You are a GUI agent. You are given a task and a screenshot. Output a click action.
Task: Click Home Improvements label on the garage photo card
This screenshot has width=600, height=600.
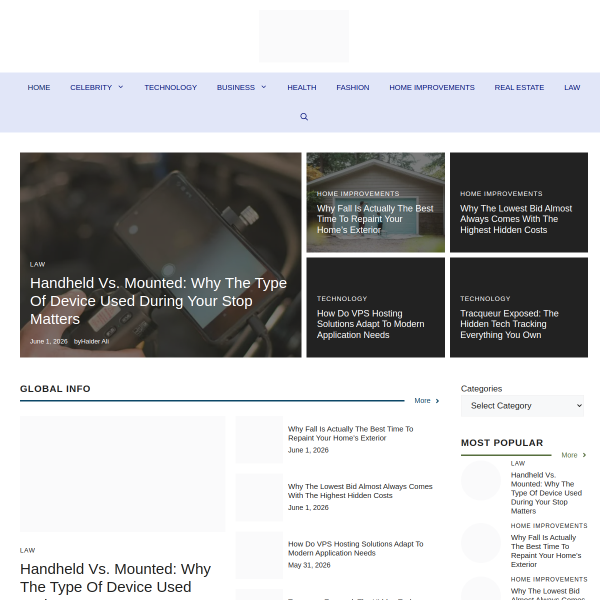(x=358, y=194)
